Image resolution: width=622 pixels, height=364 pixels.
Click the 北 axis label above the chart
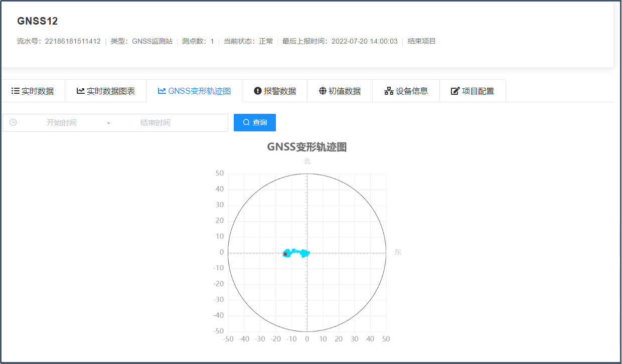[x=307, y=161]
